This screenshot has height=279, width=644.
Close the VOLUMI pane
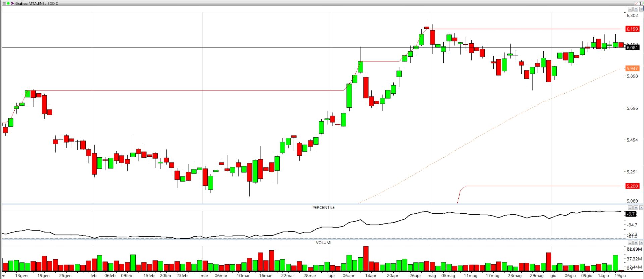click(x=641, y=243)
